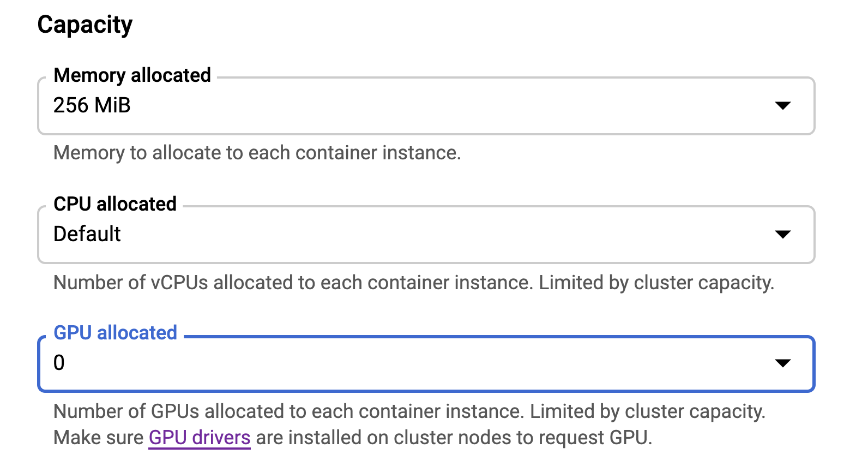This screenshot has height=466, width=868.
Task: Click the GPUs allocated helper text
Action: tap(289, 411)
